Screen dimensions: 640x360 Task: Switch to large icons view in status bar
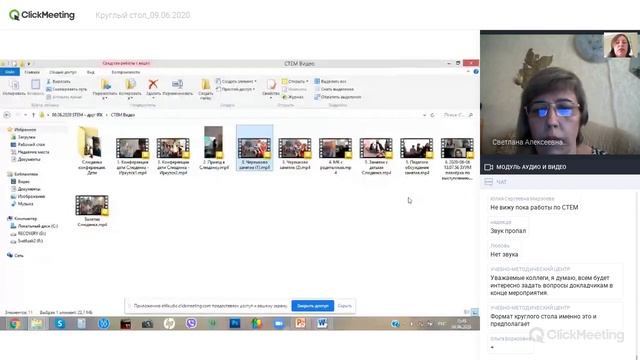tap(475, 312)
